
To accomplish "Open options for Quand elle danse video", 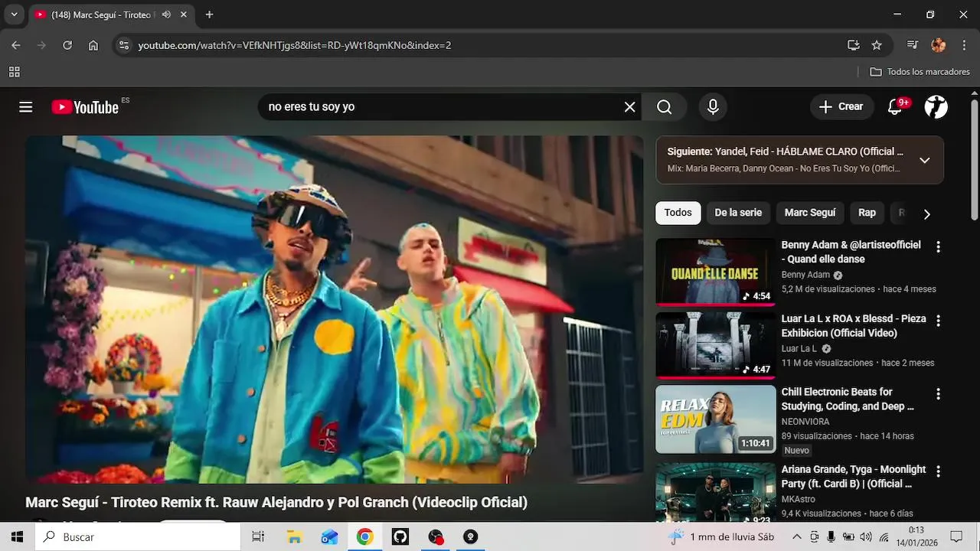I will [x=938, y=246].
